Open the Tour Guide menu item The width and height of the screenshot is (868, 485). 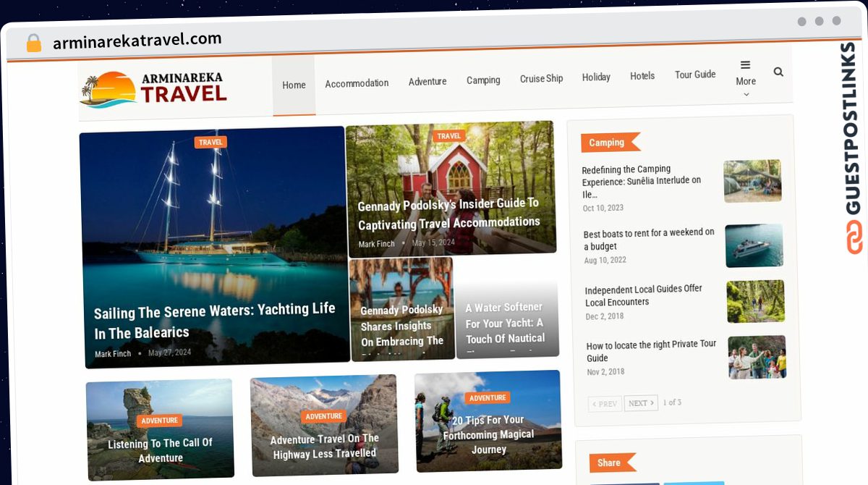(695, 74)
